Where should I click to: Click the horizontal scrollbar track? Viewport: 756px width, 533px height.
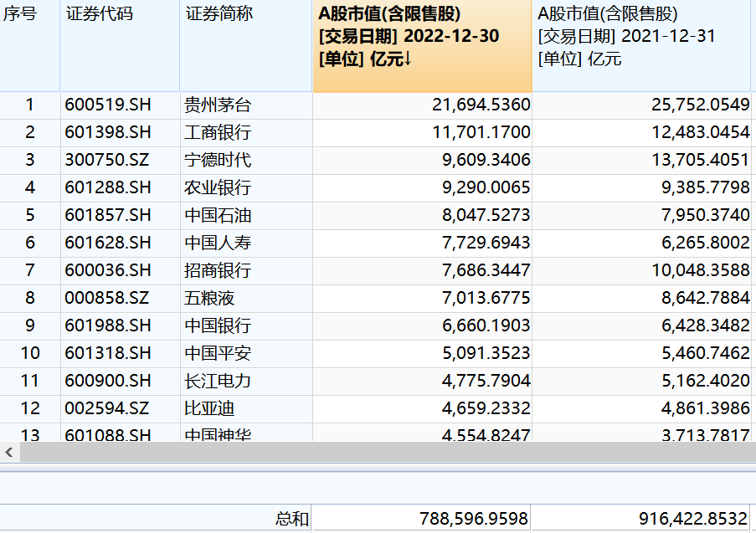[x=385, y=453]
